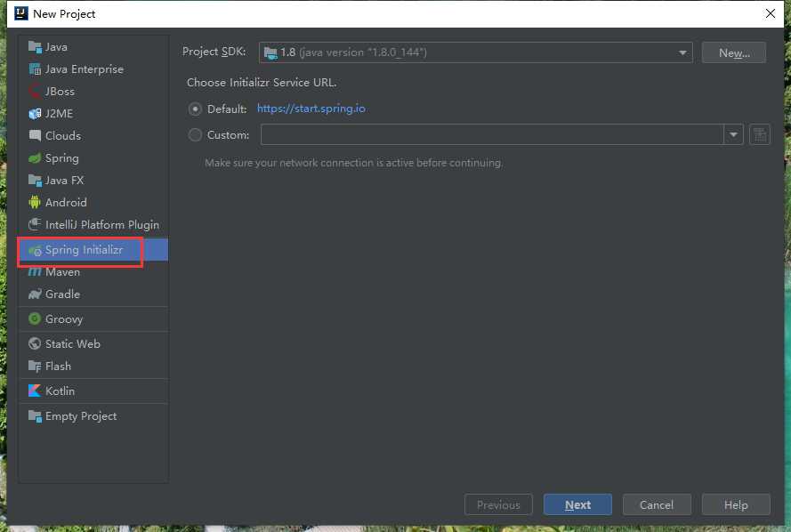This screenshot has height=532, width=791.
Task: Select the Static Web globe icon
Action: [35, 343]
